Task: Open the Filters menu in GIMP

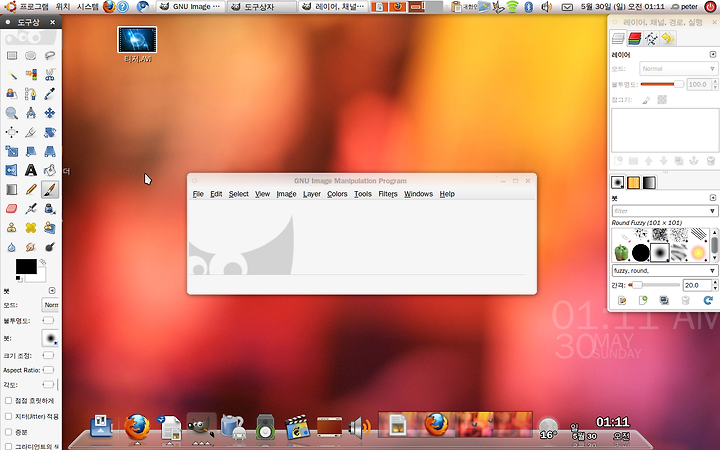Action: click(x=388, y=194)
